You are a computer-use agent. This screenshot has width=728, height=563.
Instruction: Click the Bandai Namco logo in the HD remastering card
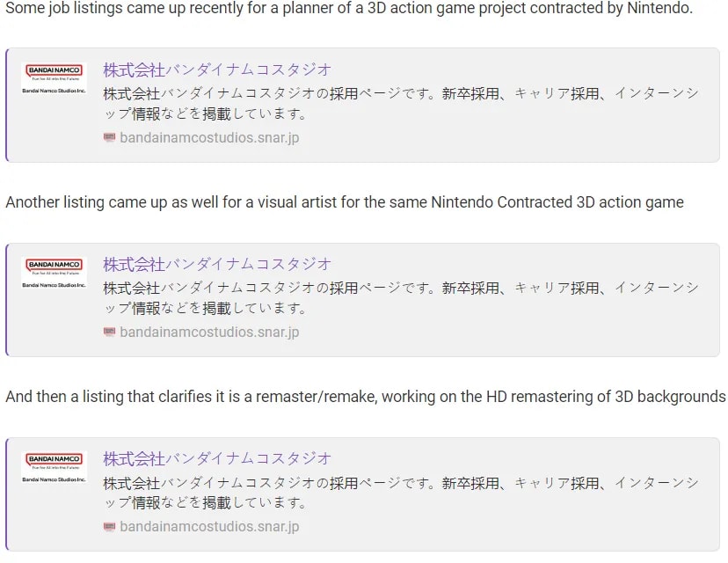click(54, 460)
